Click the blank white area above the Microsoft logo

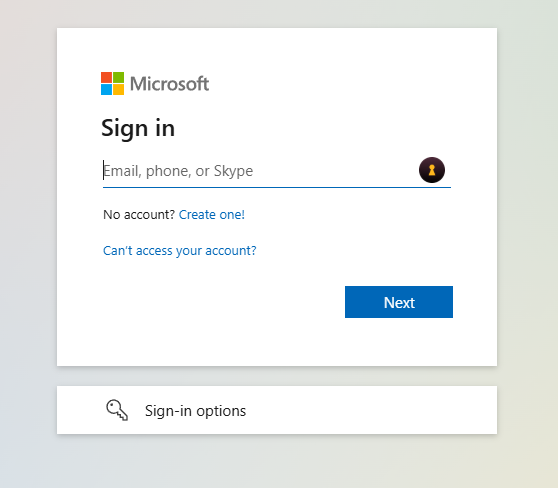tap(277, 50)
